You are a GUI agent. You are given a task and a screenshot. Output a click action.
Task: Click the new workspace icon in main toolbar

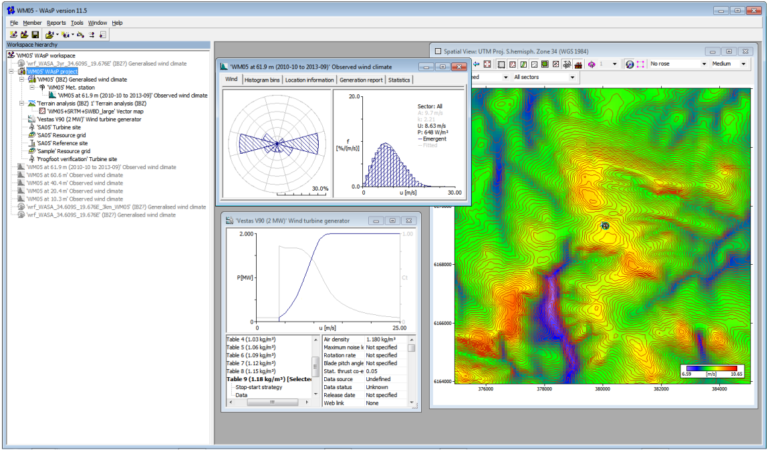click(14, 35)
